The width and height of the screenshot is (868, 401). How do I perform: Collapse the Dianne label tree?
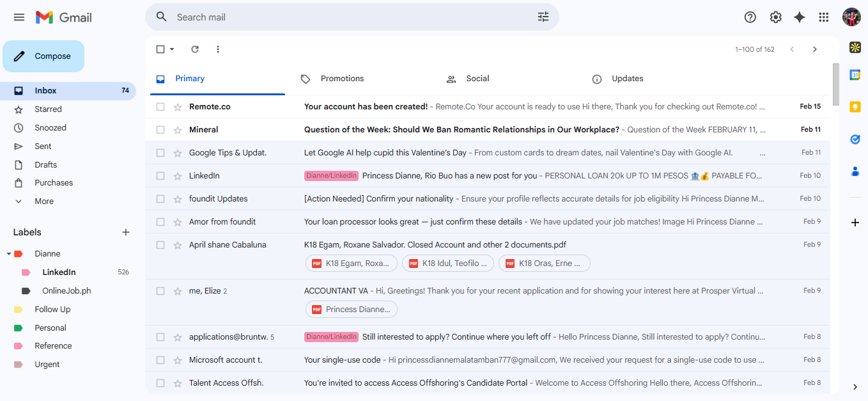(x=9, y=254)
